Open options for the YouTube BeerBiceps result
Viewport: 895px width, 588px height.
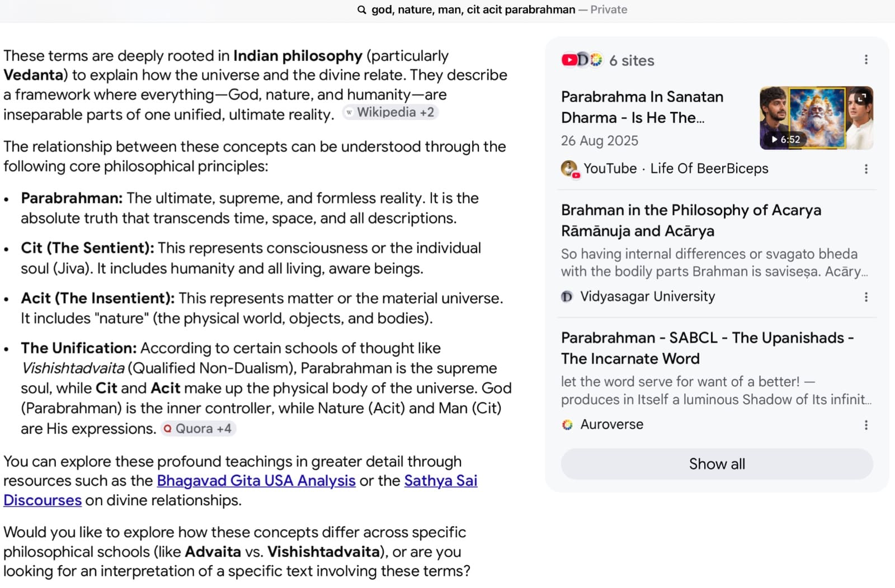pyautogui.click(x=866, y=169)
